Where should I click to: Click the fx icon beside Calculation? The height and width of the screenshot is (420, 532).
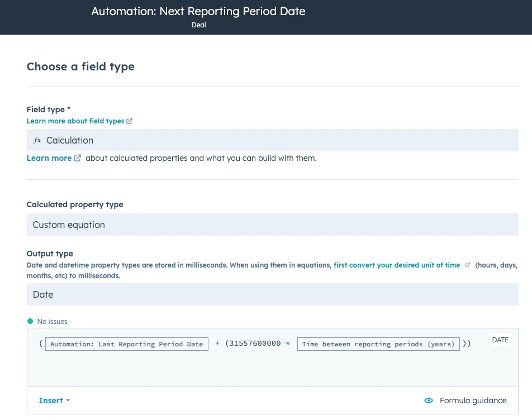pyautogui.click(x=37, y=140)
